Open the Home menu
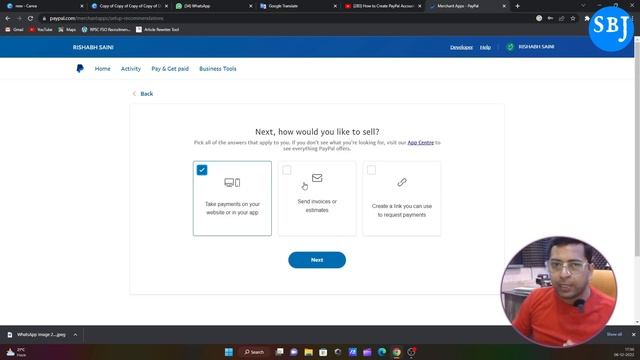 [102, 69]
